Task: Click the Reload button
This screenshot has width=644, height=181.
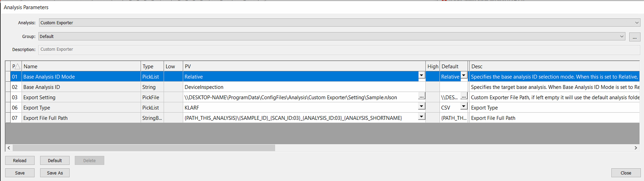Action: coord(20,161)
